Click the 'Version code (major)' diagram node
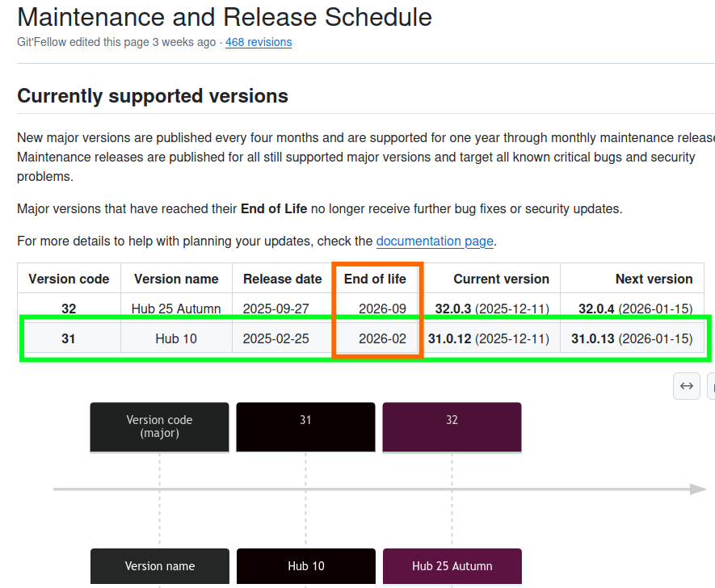Image resolution: width=715 pixels, height=588 pixels. pos(159,426)
